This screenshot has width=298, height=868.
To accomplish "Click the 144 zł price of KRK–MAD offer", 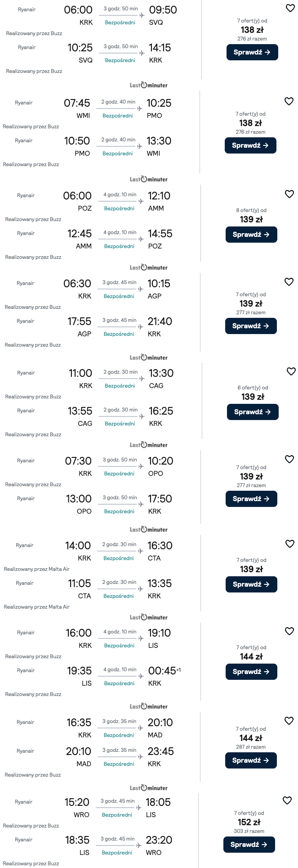I will 251,738.
